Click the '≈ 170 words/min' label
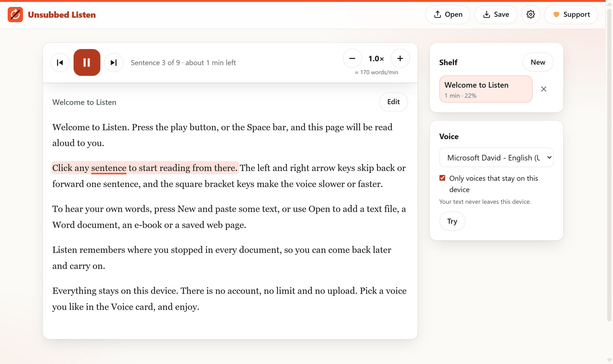Screen dimensions: 613x364 click(376, 72)
